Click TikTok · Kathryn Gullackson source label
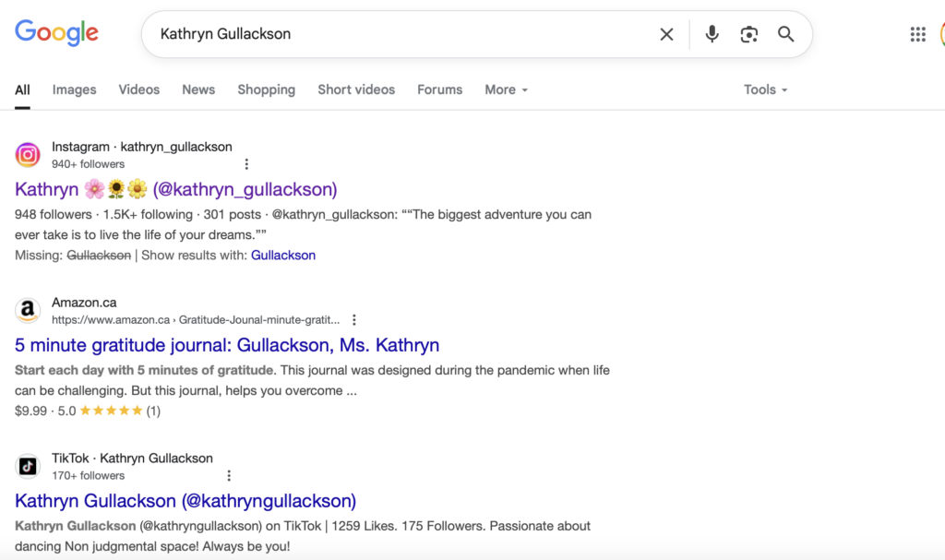The image size is (945, 560). point(132,459)
